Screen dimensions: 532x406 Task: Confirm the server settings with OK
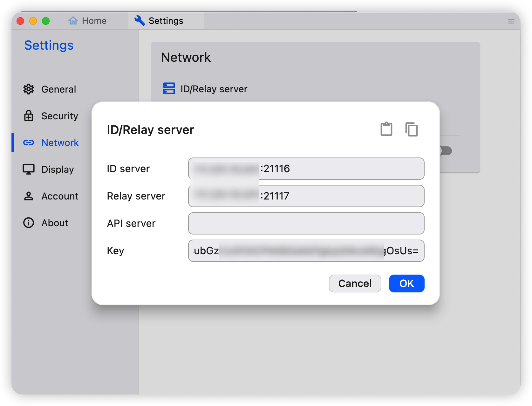point(406,283)
